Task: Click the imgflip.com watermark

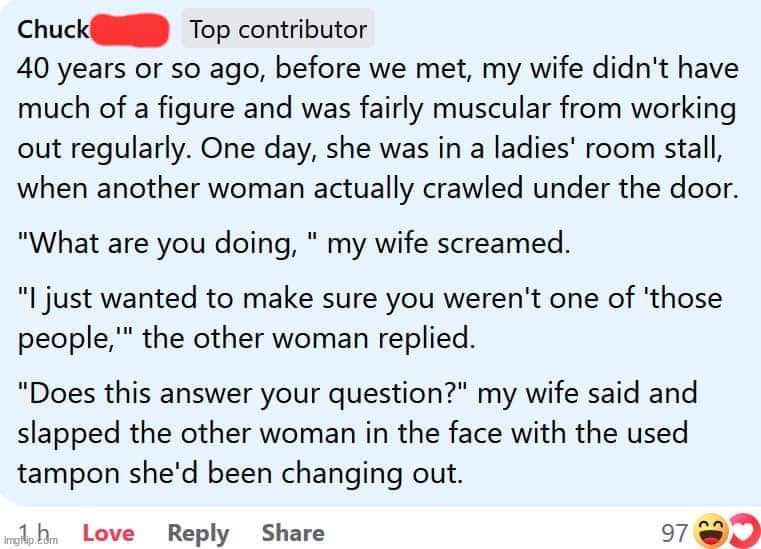Action: tap(31, 541)
